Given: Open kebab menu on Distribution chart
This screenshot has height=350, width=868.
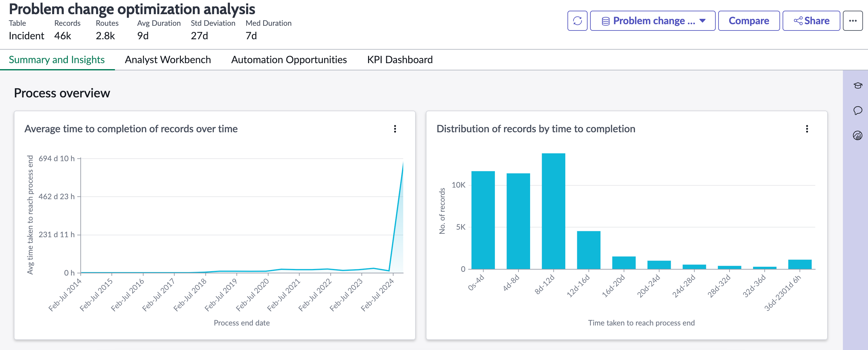Looking at the screenshot, I should [x=807, y=129].
